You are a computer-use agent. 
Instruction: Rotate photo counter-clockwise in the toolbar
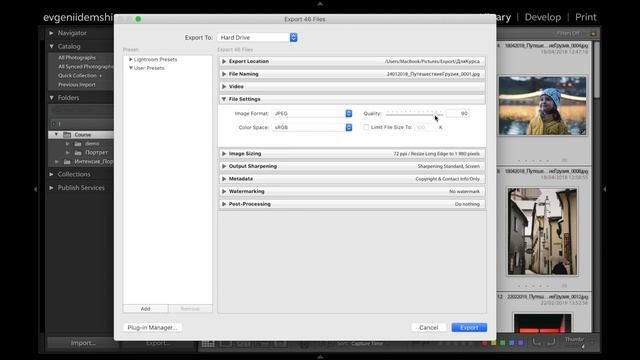tap(536, 342)
